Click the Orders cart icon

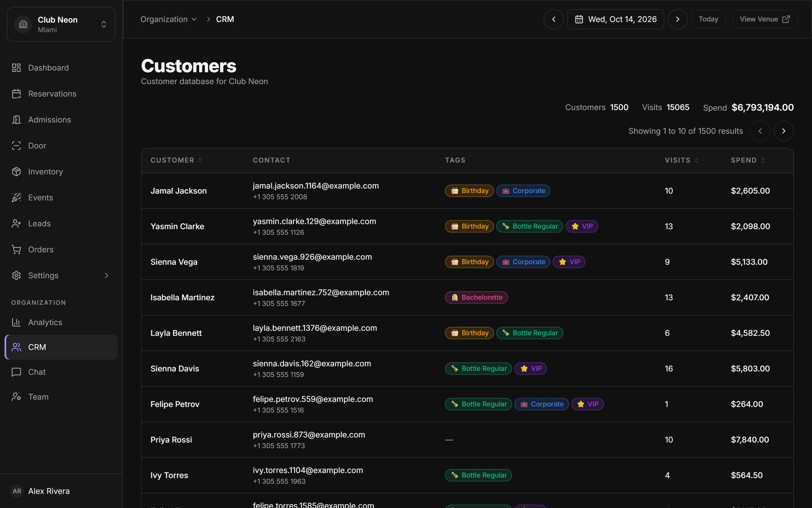[x=16, y=250]
